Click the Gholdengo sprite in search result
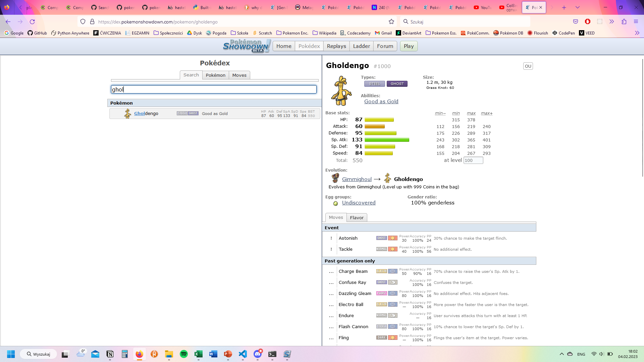 point(127,113)
